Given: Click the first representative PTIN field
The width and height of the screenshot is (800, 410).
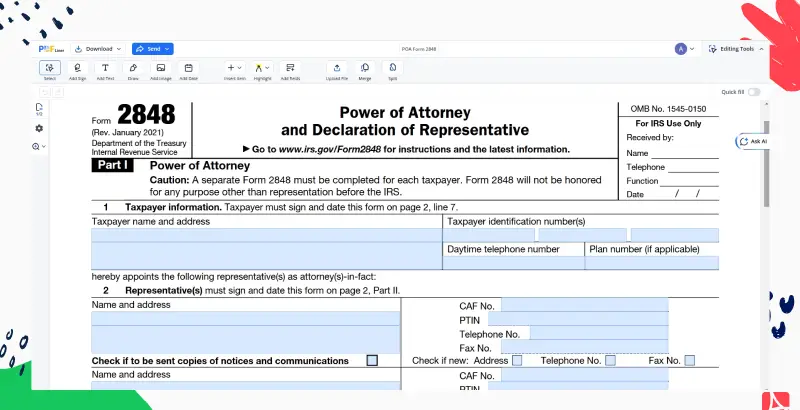Looking at the screenshot, I should click(578, 319).
